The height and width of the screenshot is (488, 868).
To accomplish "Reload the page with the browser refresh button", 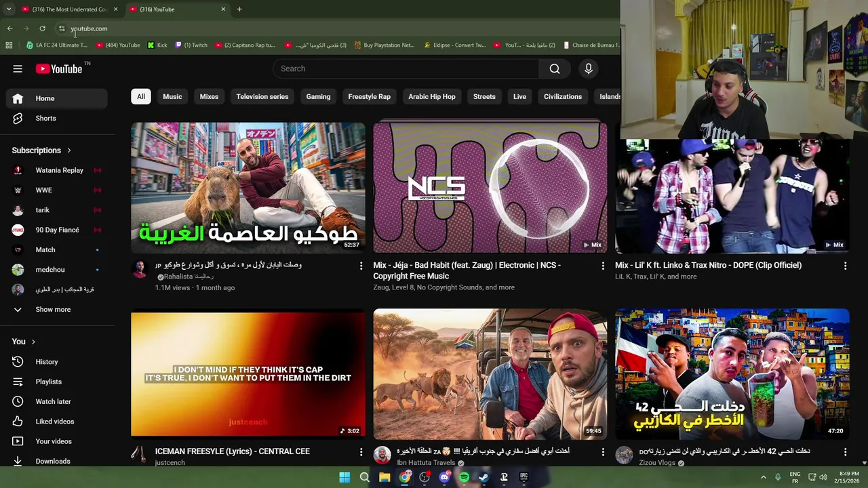I will tap(42, 28).
